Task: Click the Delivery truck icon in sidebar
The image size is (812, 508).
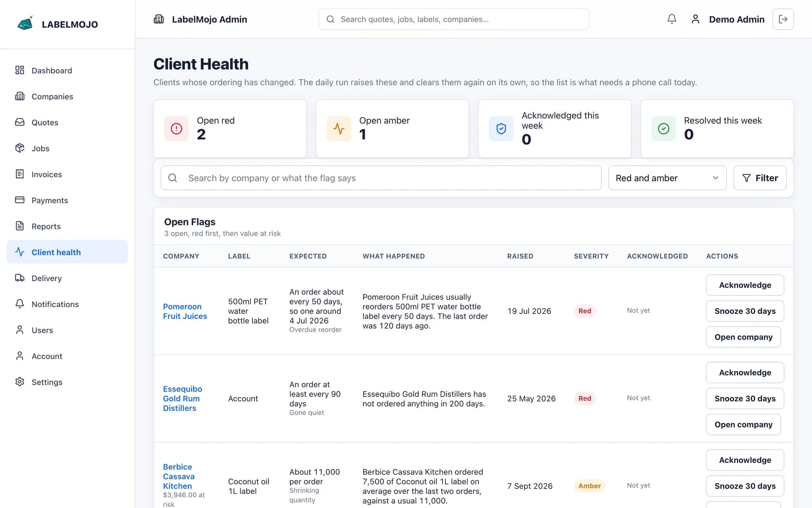Action: (x=19, y=278)
